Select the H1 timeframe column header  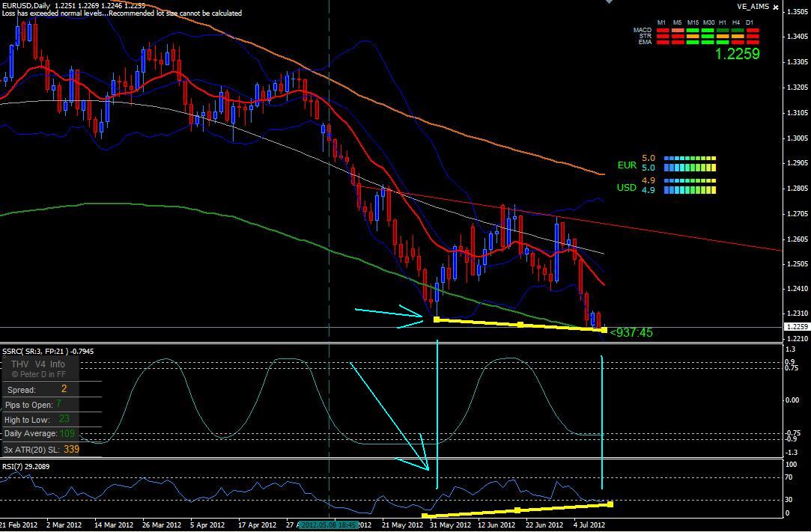(x=722, y=22)
